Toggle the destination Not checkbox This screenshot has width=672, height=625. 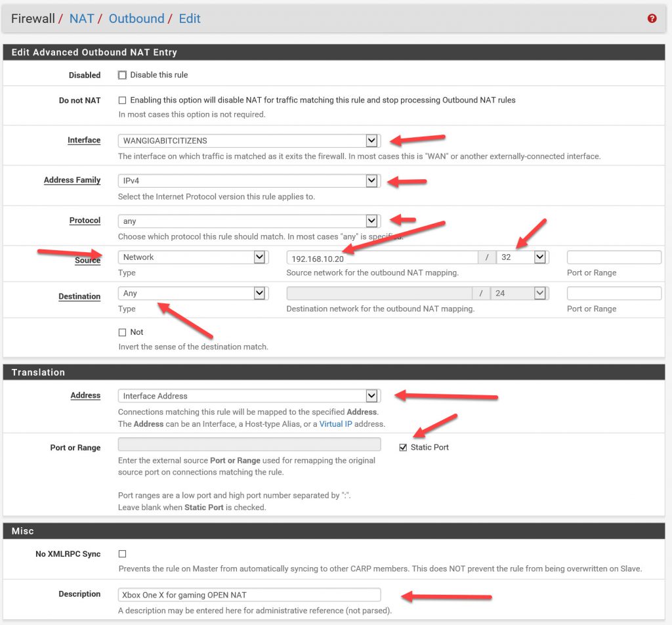(123, 332)
